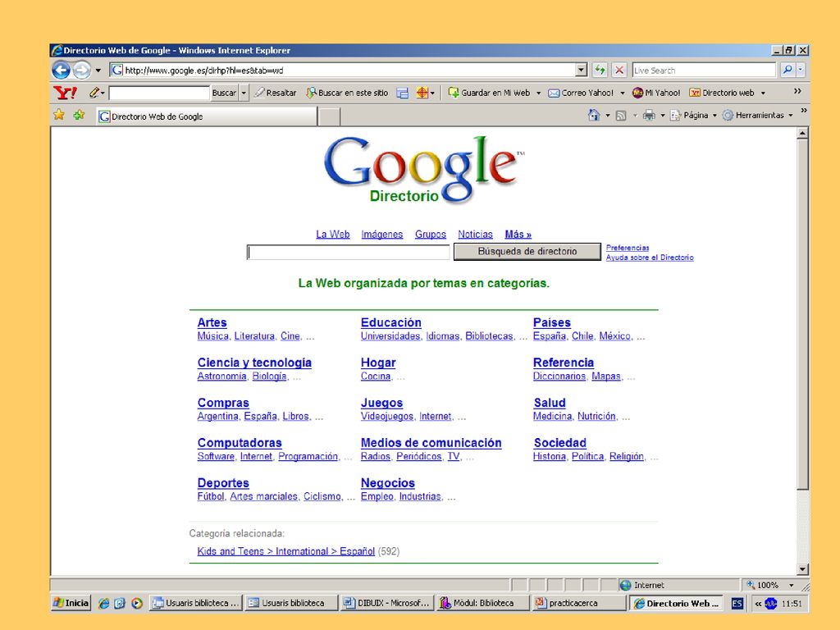Viewport: 840px width, 630px height.
Task: Open the Kids and Teens Español link
Action: point(286,551)
